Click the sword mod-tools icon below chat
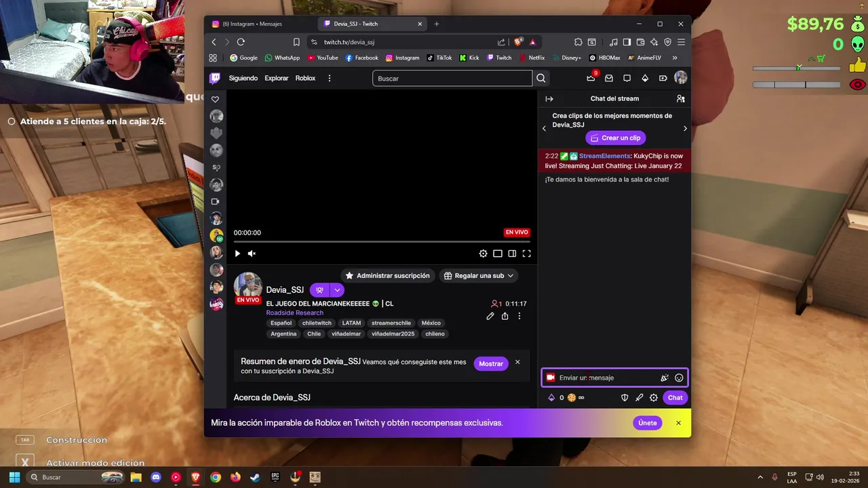 (x=639, y=398)
